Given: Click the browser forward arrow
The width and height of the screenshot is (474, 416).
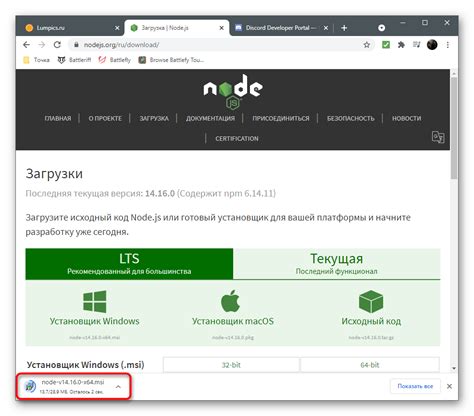Looking at the screenshot, I should [42, 45].
